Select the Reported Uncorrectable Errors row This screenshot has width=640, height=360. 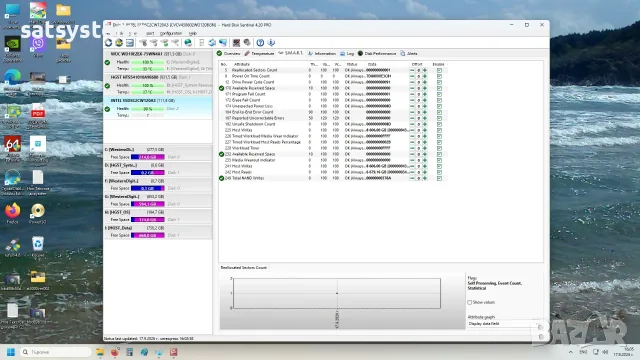(x=333, y=118)
